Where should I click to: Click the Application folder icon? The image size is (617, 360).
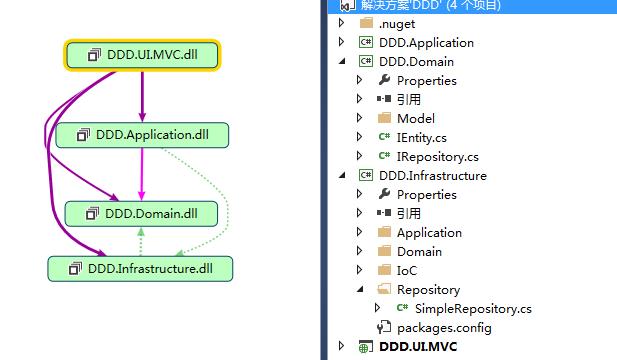point(384,232)
